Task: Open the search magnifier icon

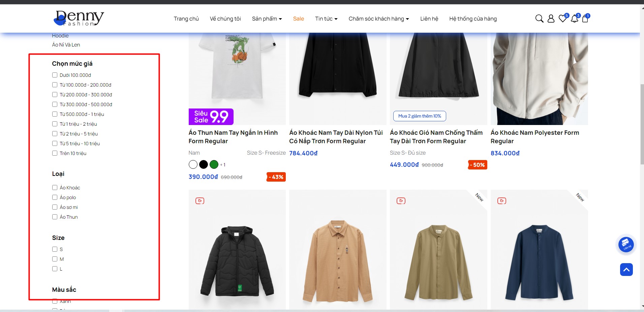Action: [539, 19]
